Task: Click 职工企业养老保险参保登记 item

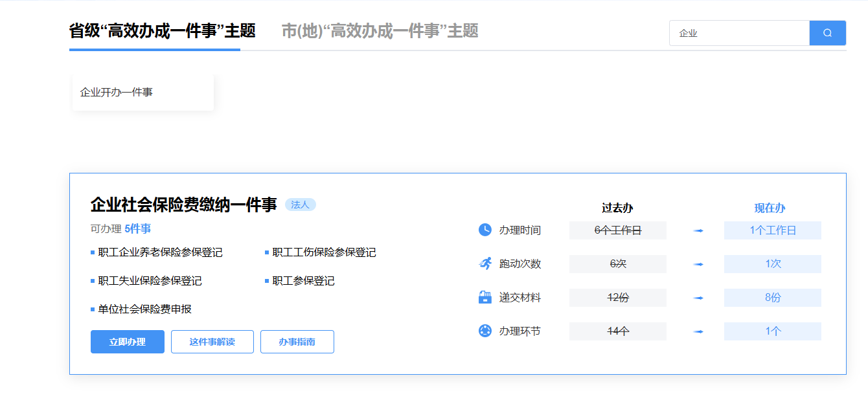Action: tap(160, 252)
